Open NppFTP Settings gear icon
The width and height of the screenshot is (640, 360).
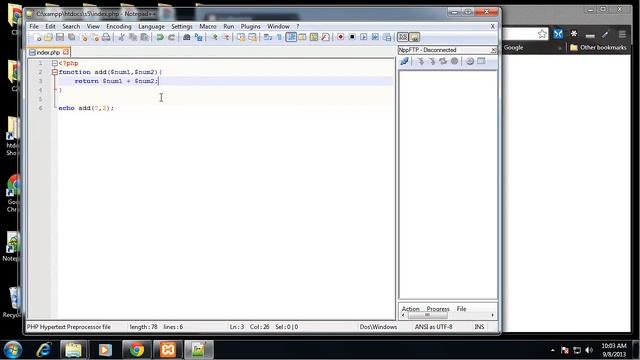(470, 61)
